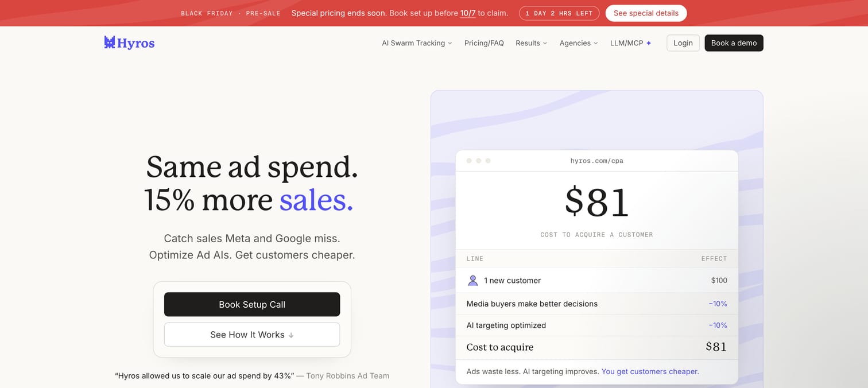
Task: Click the Hyros logo icon
Action: tap(110, 42)
